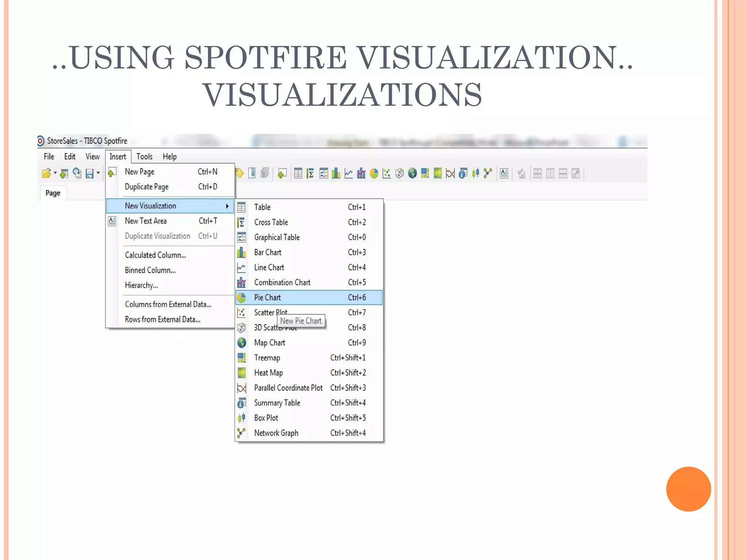
Task: Choose Summary Table in the submenu
Action: pyautogui.click(x=309, y=403)
